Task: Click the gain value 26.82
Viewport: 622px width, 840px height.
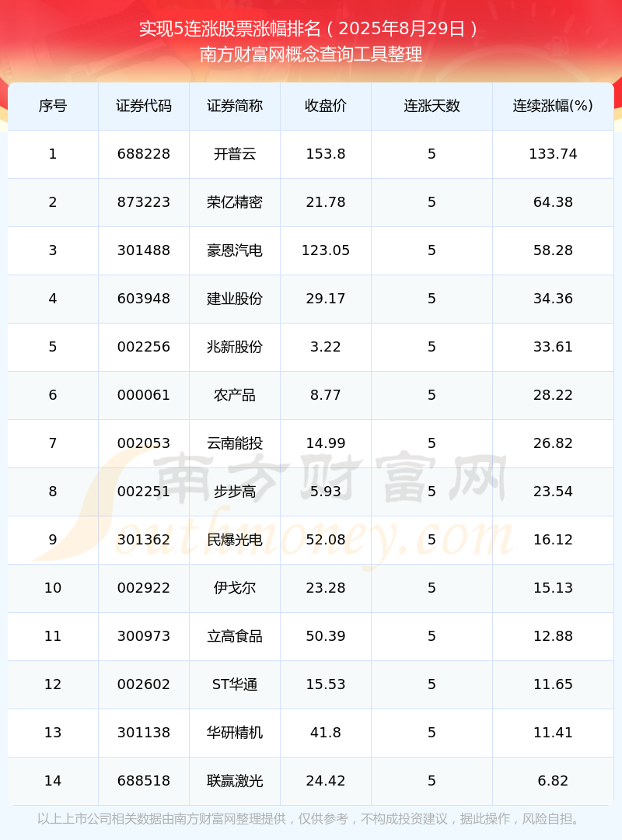Action: pos(553,443)
